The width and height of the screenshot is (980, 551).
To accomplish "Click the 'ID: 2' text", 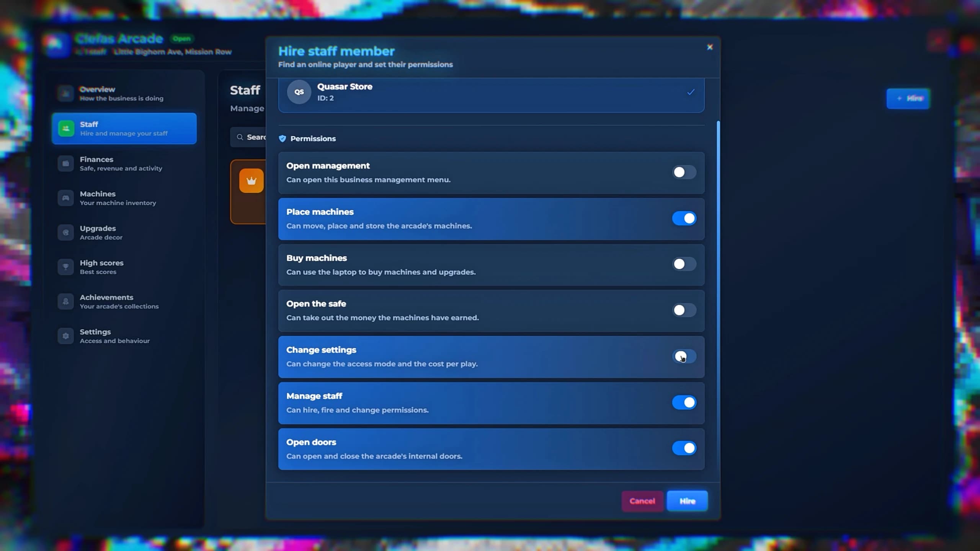I will coord(325,98).
